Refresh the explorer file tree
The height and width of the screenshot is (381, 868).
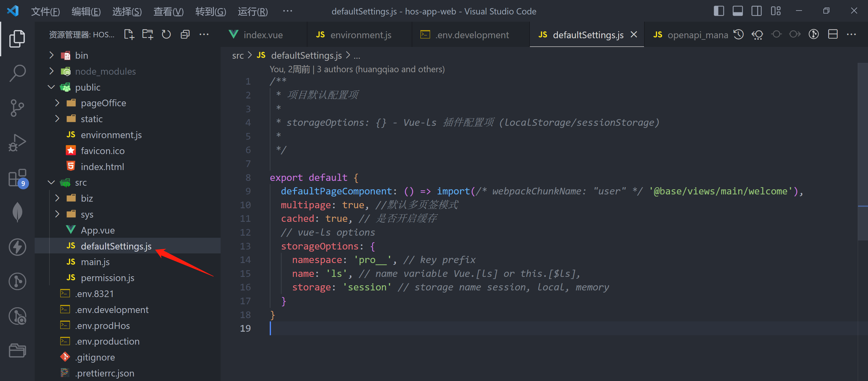point(166,34)
